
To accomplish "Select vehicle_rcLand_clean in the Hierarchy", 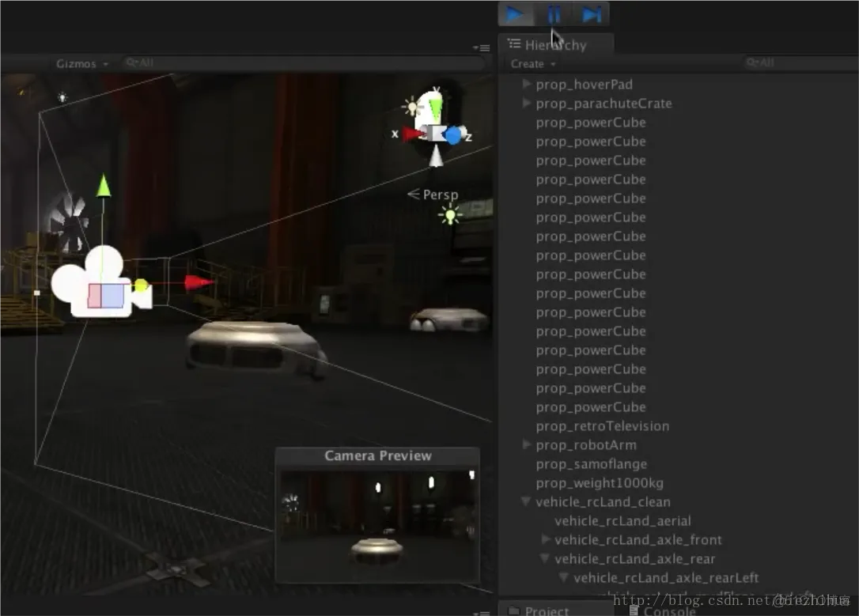I will pos(604,502).
